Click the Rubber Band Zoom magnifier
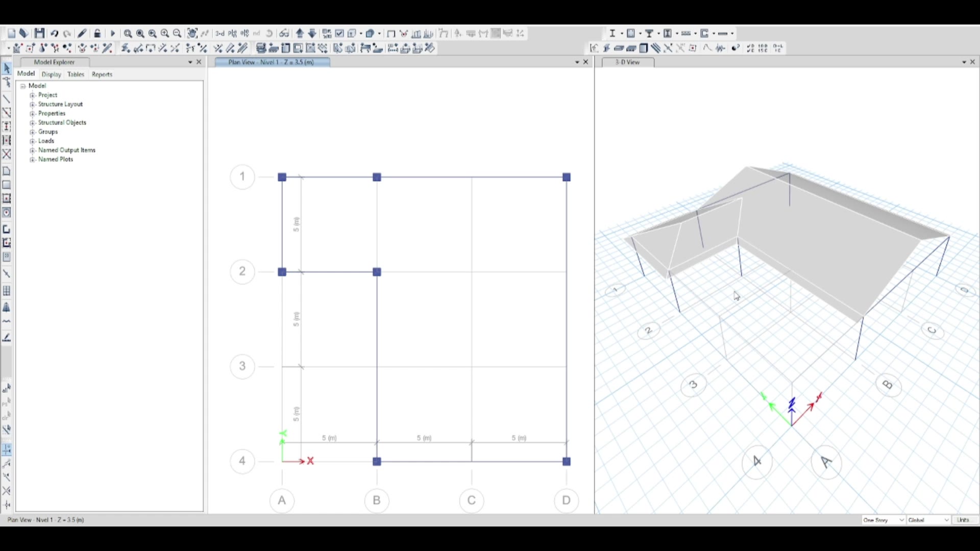The image size is (980, 551). click(128, 34)
